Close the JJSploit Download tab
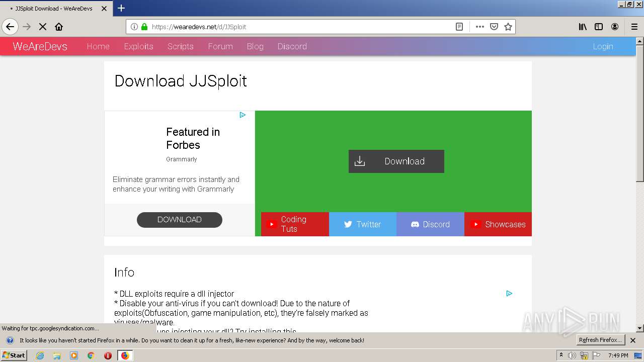644x362 pixels. coord(104,9)
